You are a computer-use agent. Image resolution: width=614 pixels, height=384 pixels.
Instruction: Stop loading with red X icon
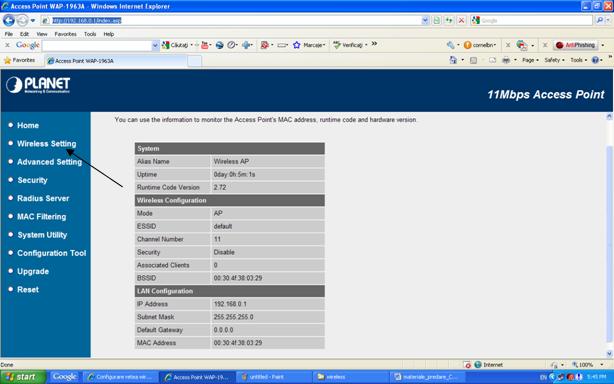[462, 20]
